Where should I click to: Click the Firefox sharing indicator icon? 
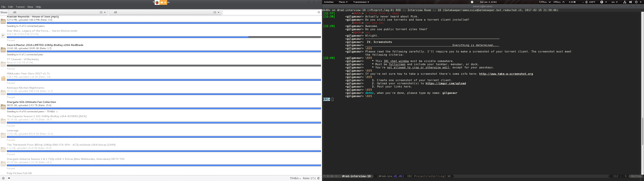[157, 2]
